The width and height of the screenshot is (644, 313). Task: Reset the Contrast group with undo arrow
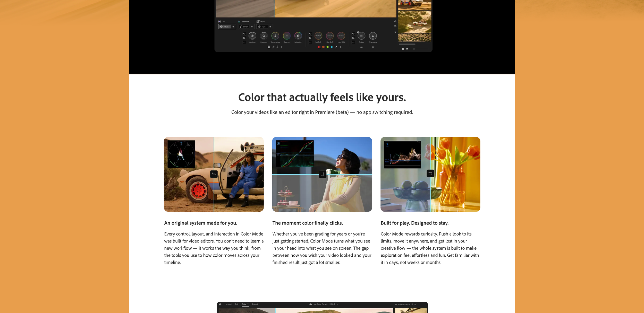point(244,38)
